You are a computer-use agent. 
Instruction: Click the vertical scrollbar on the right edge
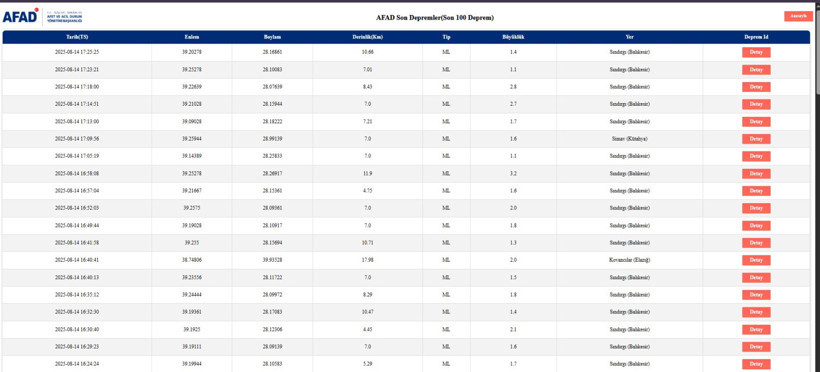coord(816,188)
